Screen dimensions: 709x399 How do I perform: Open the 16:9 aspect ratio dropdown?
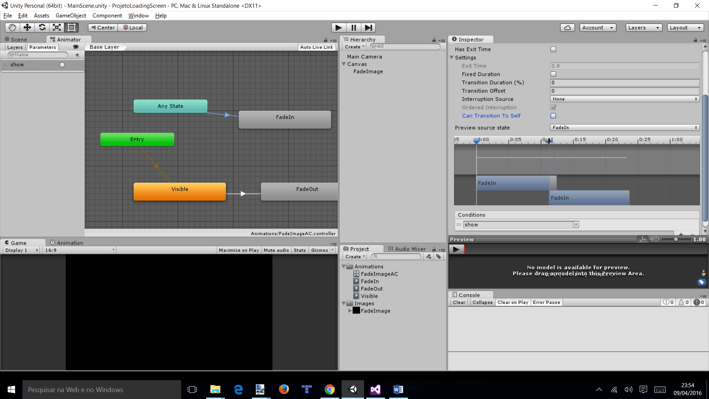click(x=79, y=250)
